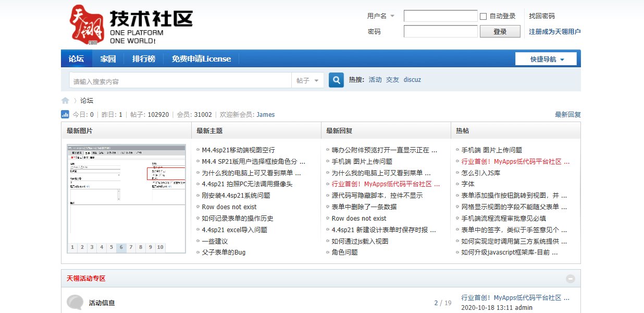Screen dimensions: 644x313
Task: Expand the 快捷导航 menu
Action: [546, 59]
